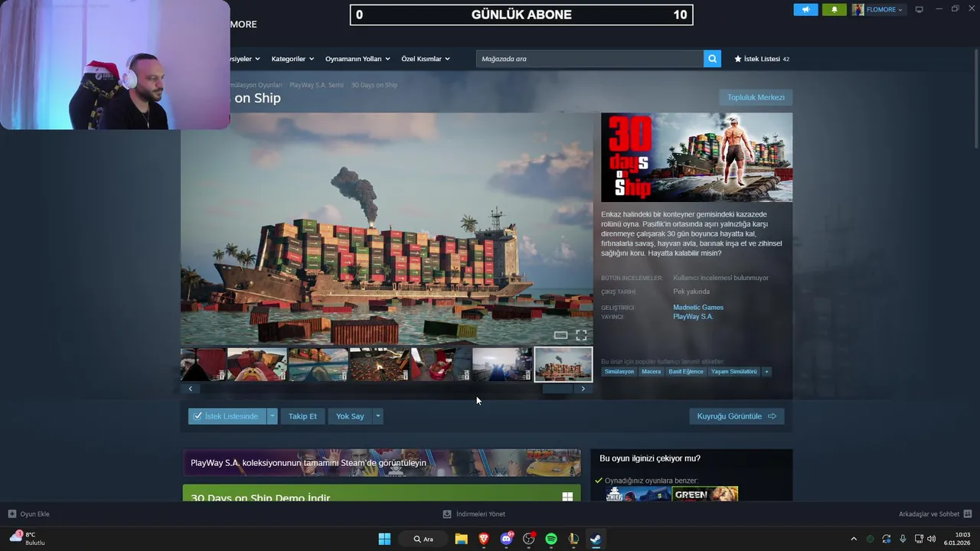Click the Simülasyon tag
Screen dimensions: 980x551
tap(619, 372)
